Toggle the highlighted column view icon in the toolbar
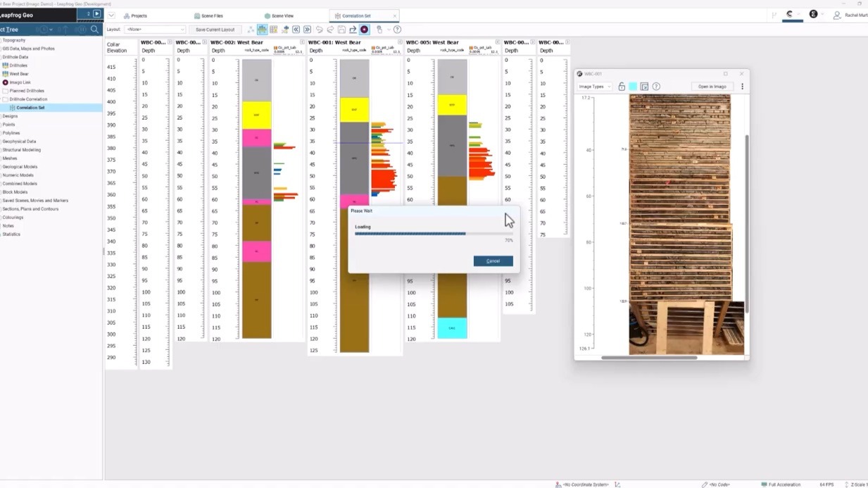868x488 pixels. pos(262,30)
